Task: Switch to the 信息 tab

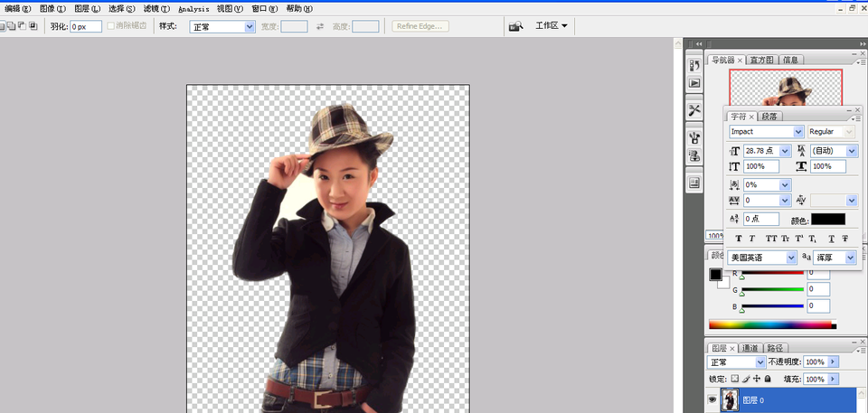Action: (790, 60)
